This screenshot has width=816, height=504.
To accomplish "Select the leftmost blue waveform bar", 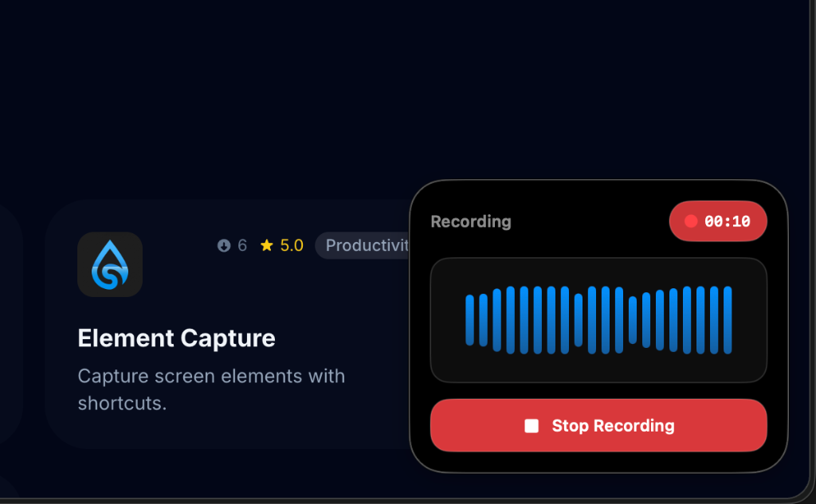I will point(469,320).
